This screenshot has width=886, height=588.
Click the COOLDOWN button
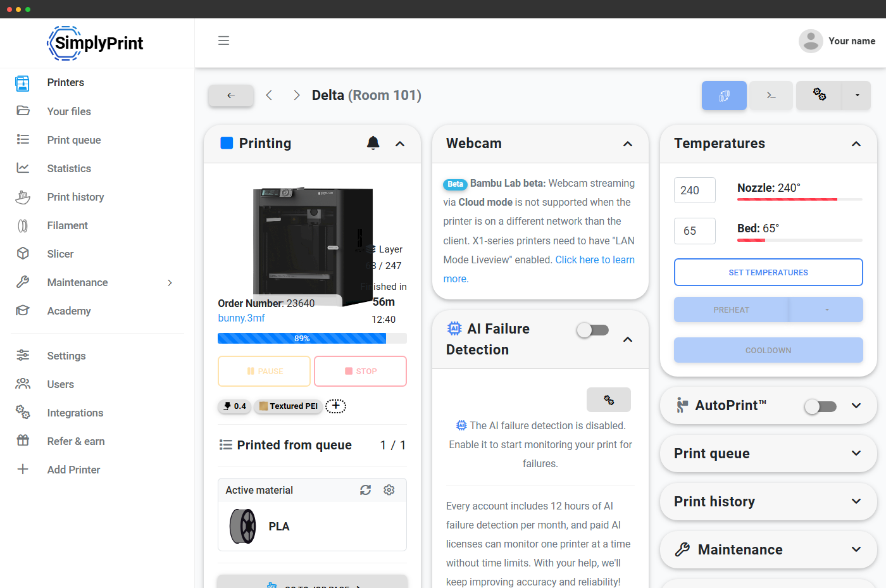pos(768,350)
